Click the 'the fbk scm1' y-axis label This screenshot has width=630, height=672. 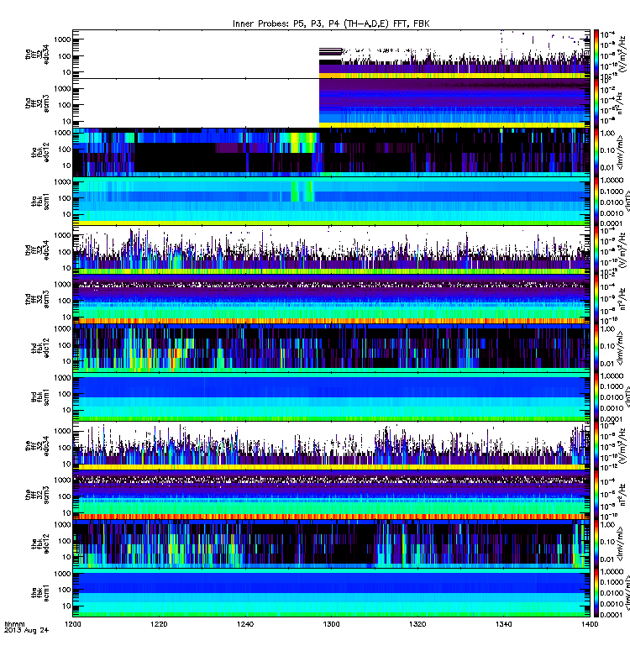pyautogui.click(x=40, y=592)
